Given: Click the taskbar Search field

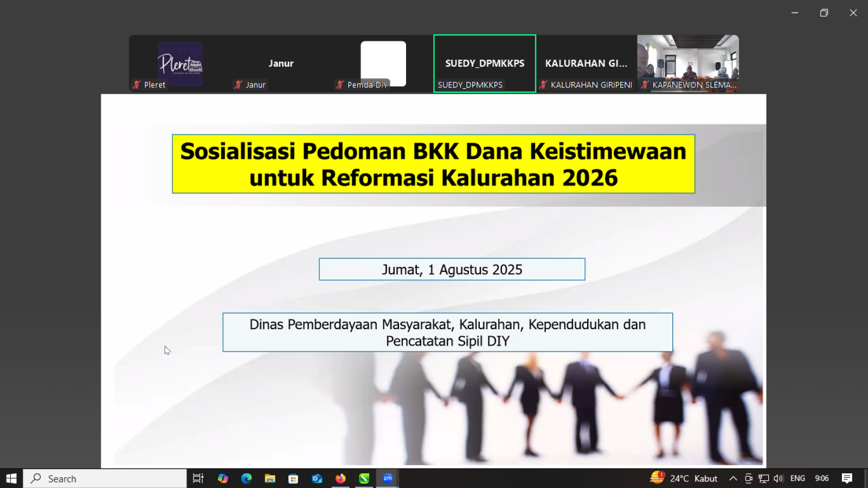Looking at the screenshot, I should [105, 478].
